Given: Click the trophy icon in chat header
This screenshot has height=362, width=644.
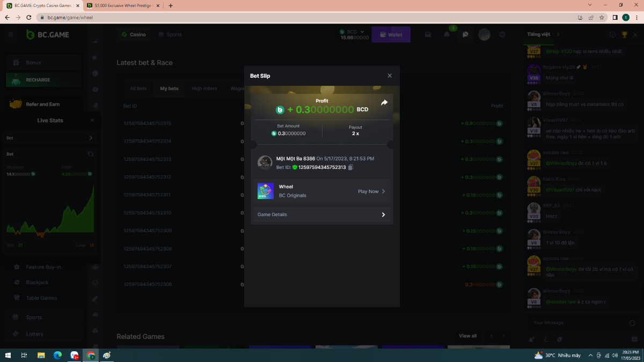Looking at the screenshot, I should [x=624, y=35].
